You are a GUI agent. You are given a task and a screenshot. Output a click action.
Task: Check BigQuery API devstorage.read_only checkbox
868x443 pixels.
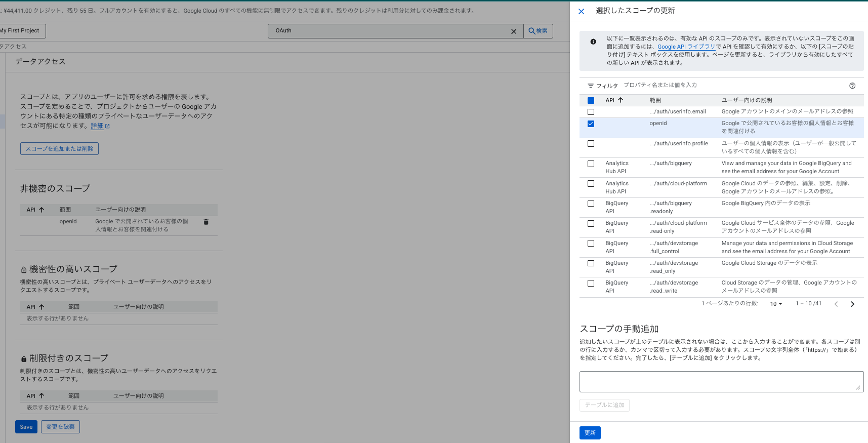(591, 263)
